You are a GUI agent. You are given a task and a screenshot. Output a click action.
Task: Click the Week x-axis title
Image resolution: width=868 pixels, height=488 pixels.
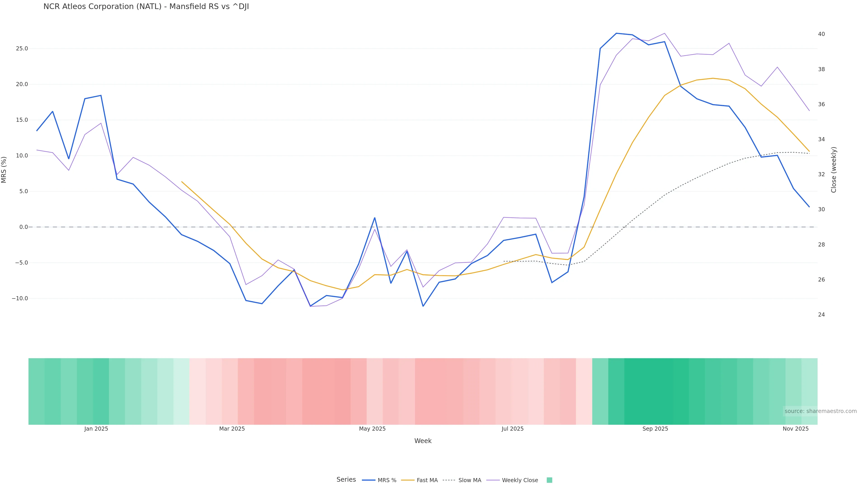click(x=423, y=441)
